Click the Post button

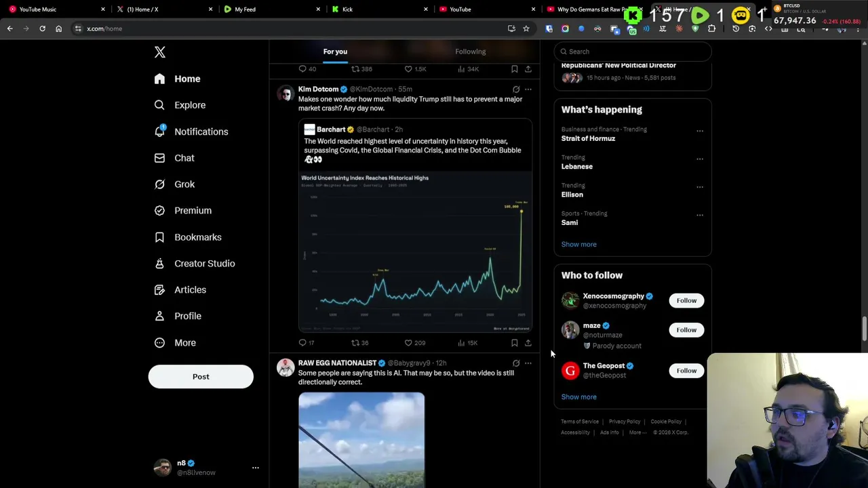201,377
